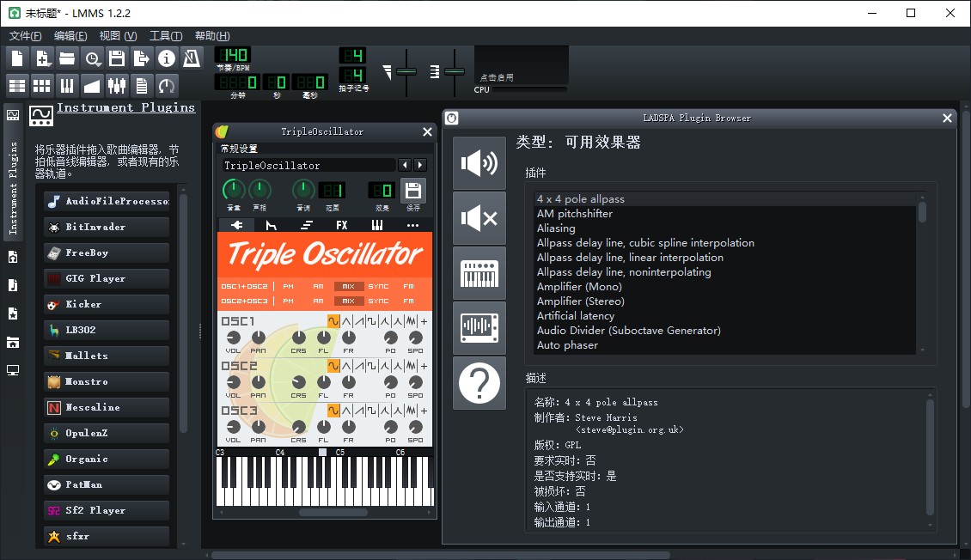
Task: Select previous TripleOscillator preset arrow
Action: pos(405,165)
